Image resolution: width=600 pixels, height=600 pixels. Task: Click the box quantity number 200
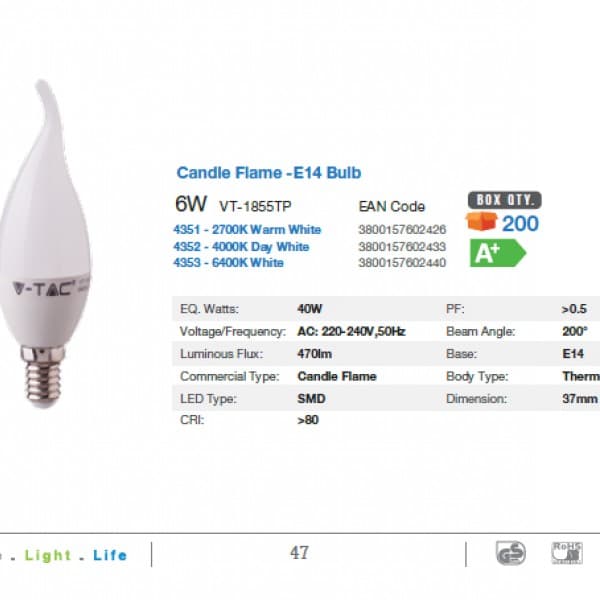click(x=520, y=223)
